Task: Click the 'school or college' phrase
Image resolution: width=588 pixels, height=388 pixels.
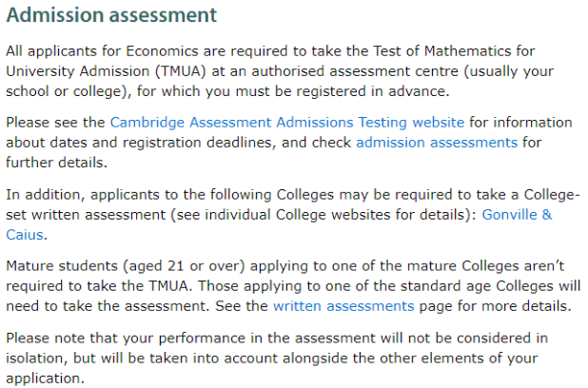Action: click(64, 91)
